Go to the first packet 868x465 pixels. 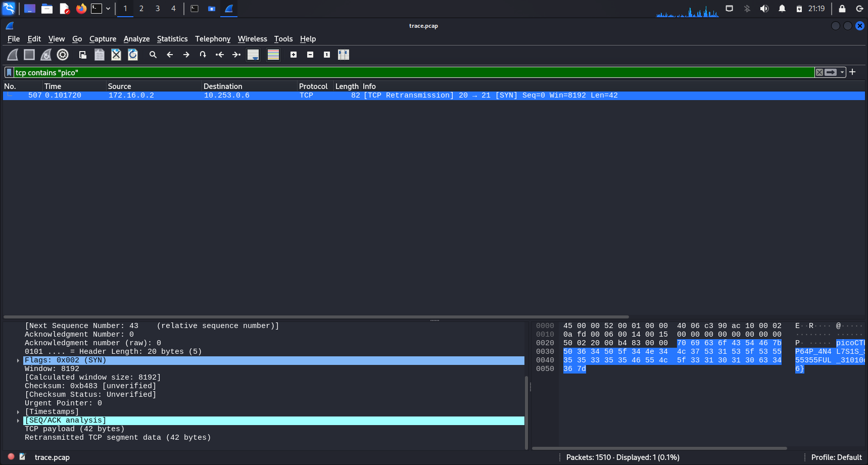click(220, 55)
